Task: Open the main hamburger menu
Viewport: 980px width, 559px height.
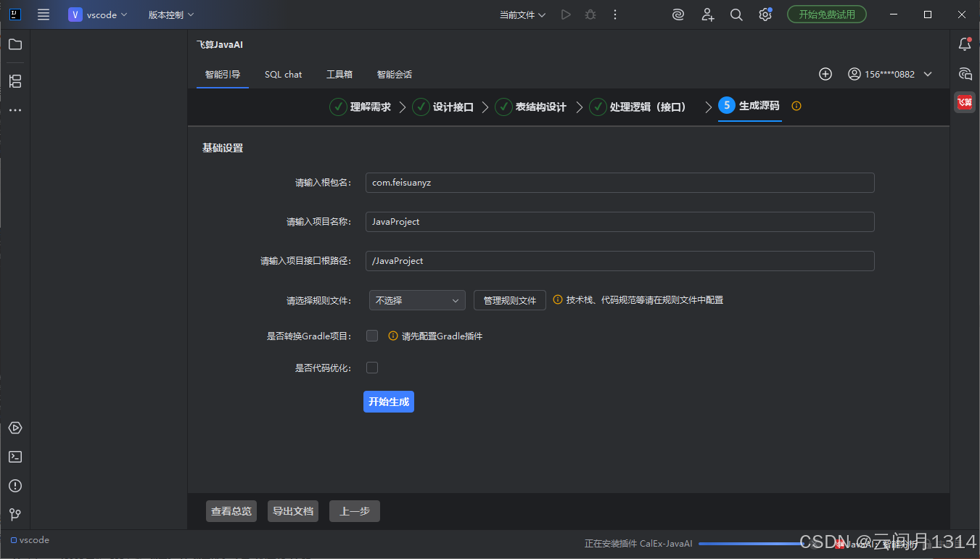Action: tap(44, 15)
